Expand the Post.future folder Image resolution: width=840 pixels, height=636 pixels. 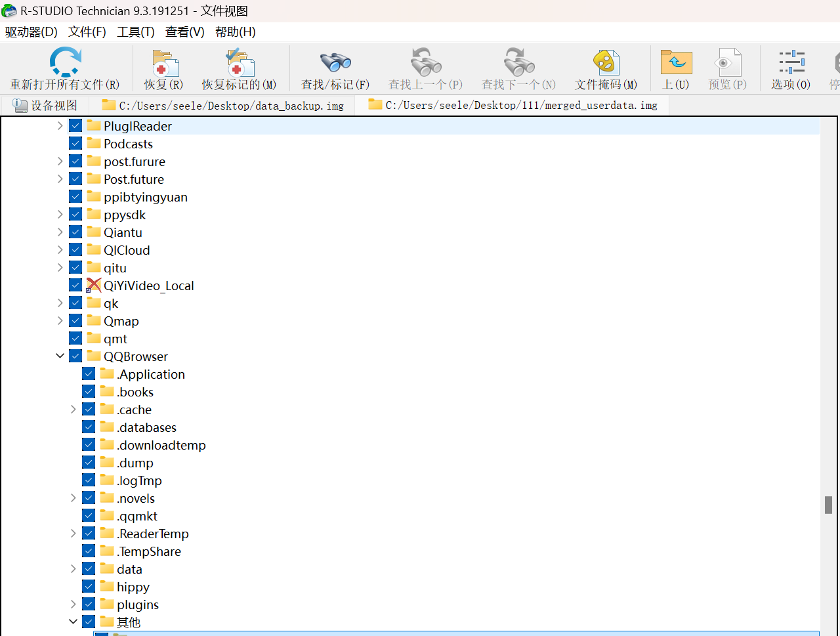click(x=60, y=179)
